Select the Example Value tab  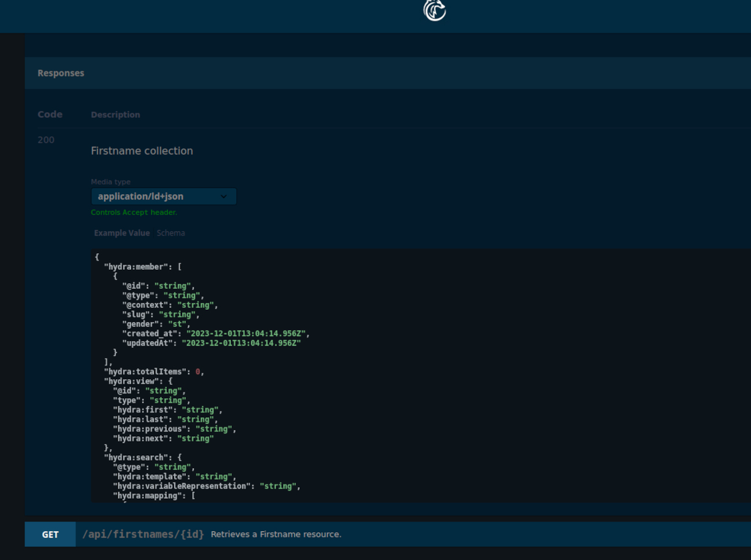pos(122,233)
